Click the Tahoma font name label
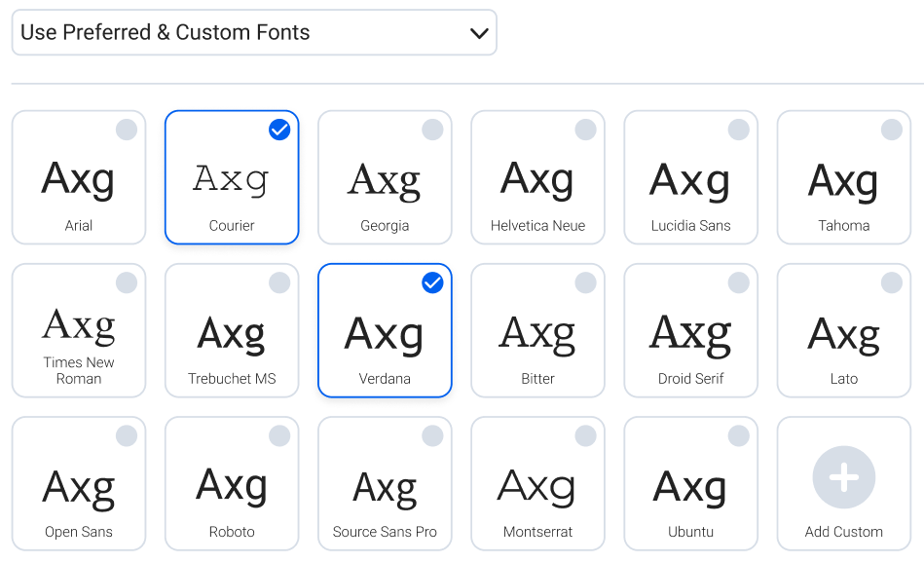Viewport: 924px width, 563px height. 844,225
